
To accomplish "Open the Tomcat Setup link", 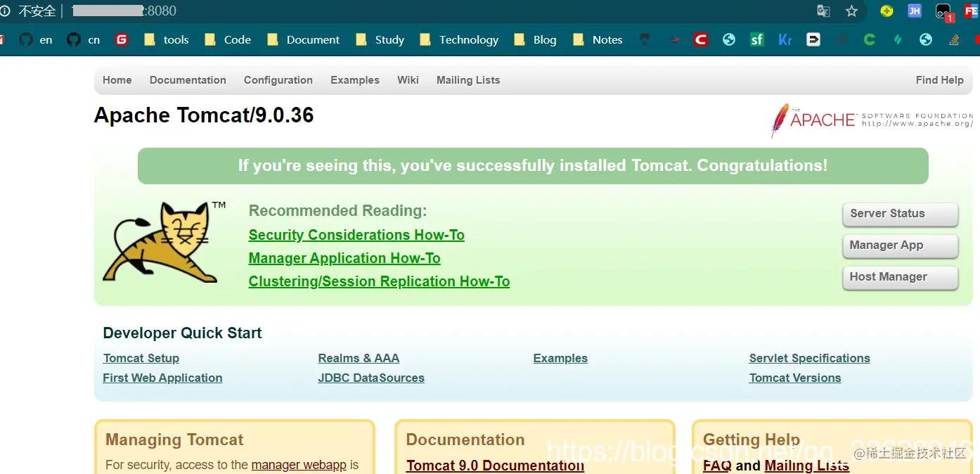I will (141, 358).
